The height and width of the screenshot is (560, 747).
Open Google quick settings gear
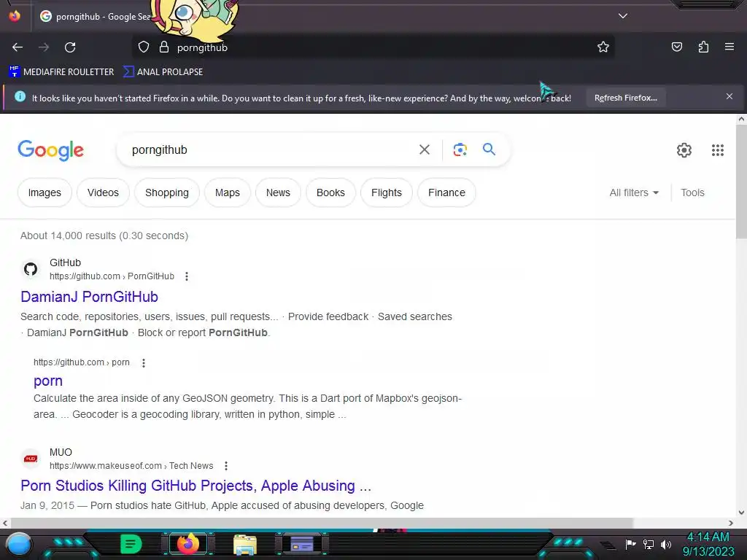pyautogui.click(x=684, y=150)
